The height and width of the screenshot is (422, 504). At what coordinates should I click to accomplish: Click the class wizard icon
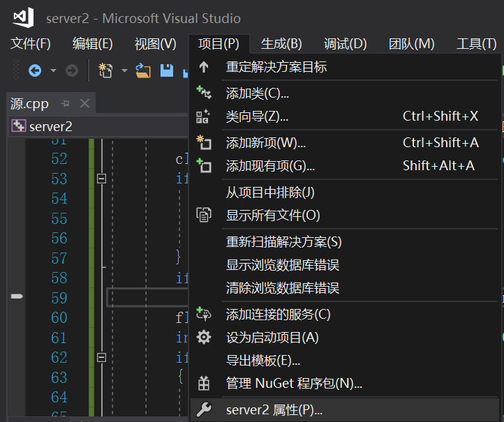[x=203, y=116]
